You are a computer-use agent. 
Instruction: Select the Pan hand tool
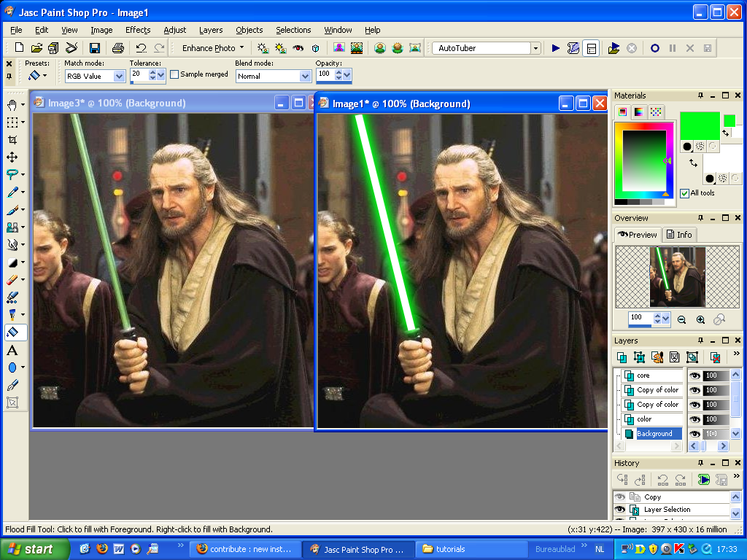coord(12,104)
